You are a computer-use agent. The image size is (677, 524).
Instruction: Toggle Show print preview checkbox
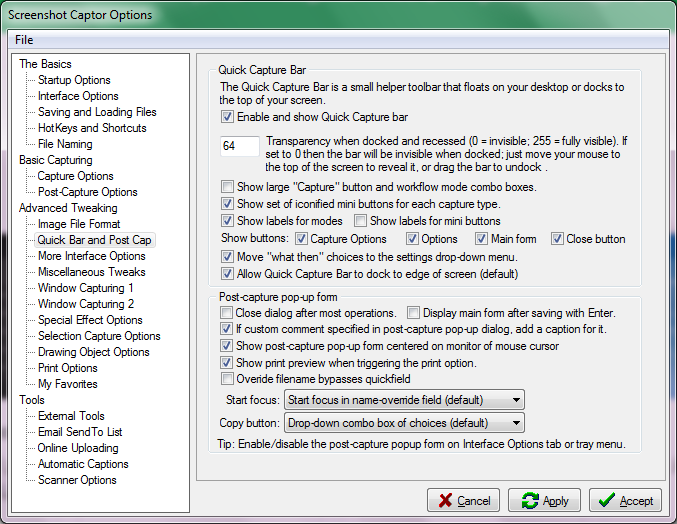pyautogui.click(x=226, y=363)
